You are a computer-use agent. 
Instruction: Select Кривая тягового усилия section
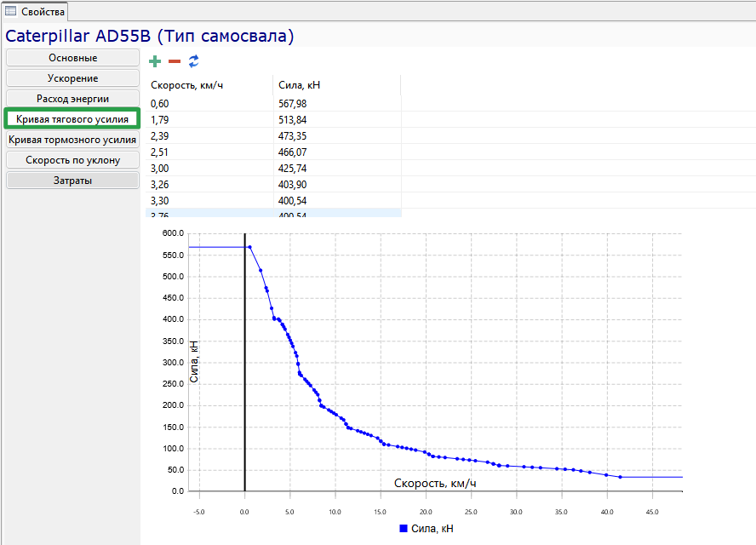72,119
